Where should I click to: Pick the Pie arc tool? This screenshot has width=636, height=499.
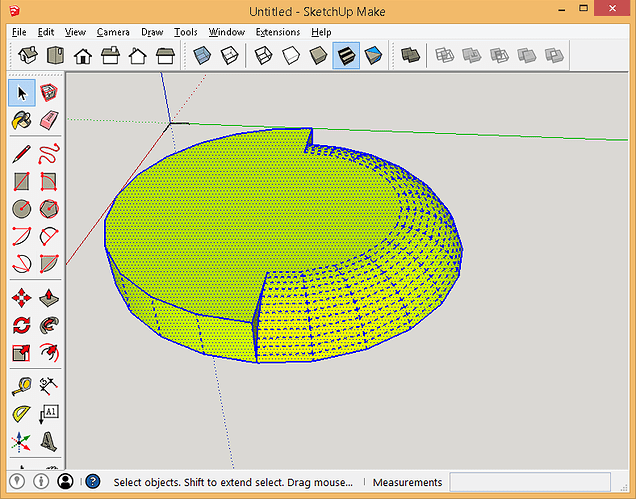coord(49,264)
